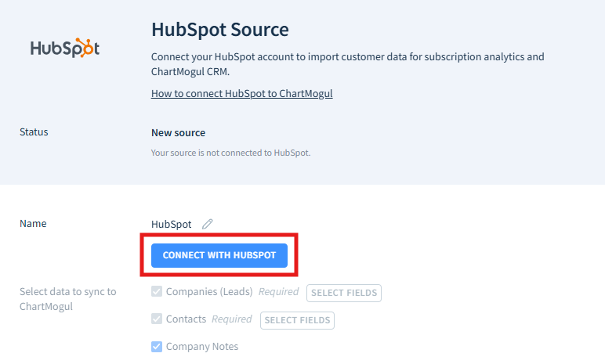Image resolution: width=605 pixels, height=364 pixels.
Task: Click the 'Select data to sync to ChartMogul' label
Action: click(68, 299)
